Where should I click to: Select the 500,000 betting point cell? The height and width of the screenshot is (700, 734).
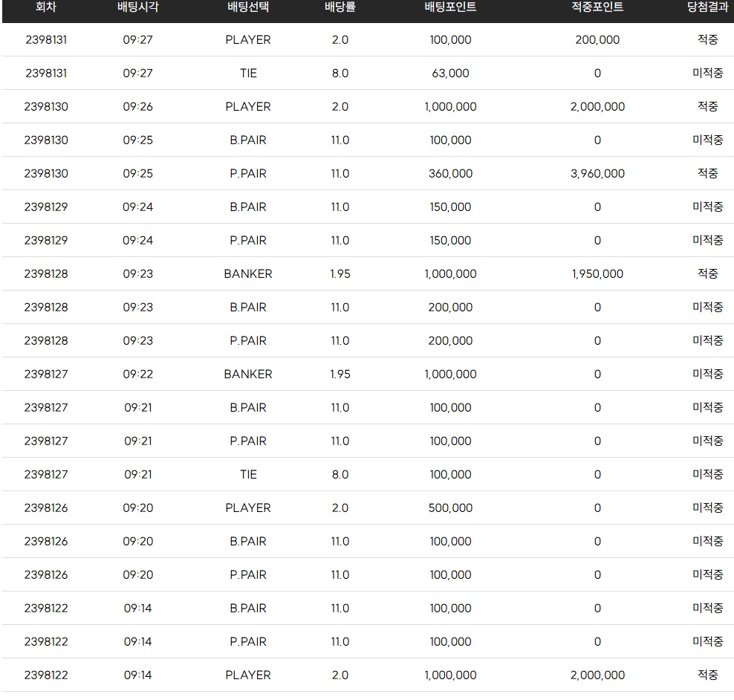tap(450, 508)
